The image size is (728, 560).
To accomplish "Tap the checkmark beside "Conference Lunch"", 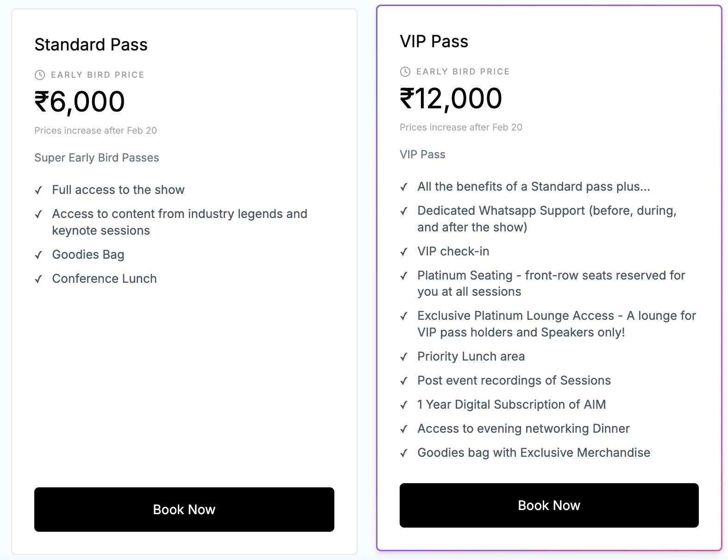I will point(39,279).
